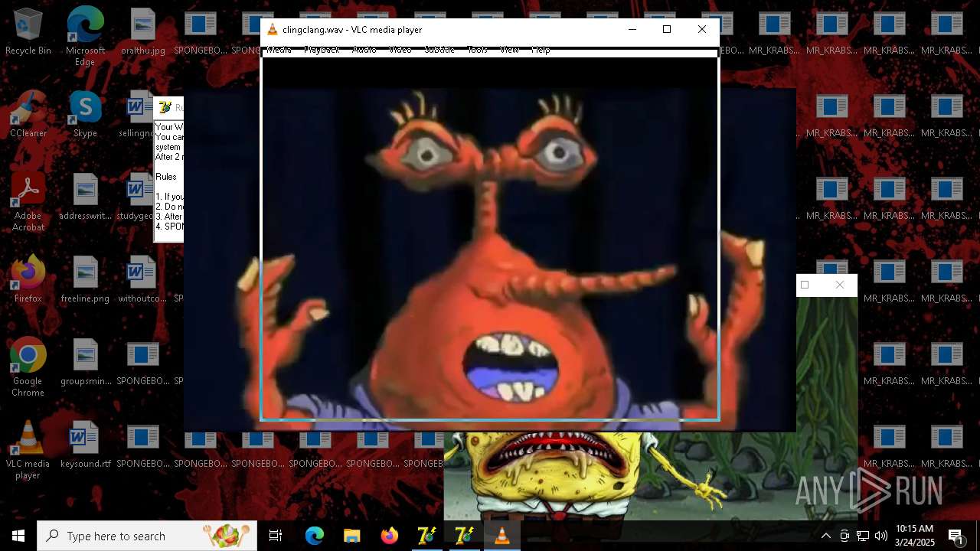The height and width of the screenshot is (551, 980).
Task: Select the VLC media player desktop shortcut
Action: (28, 450)
